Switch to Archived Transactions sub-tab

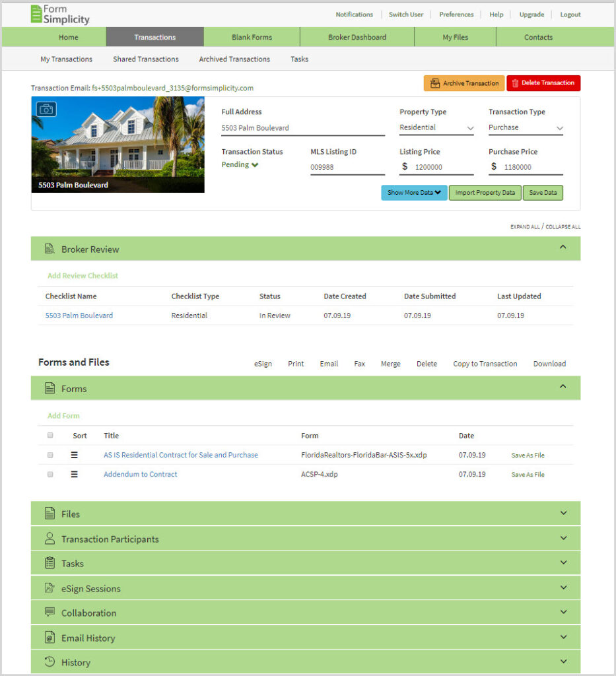tap(234, 59)
